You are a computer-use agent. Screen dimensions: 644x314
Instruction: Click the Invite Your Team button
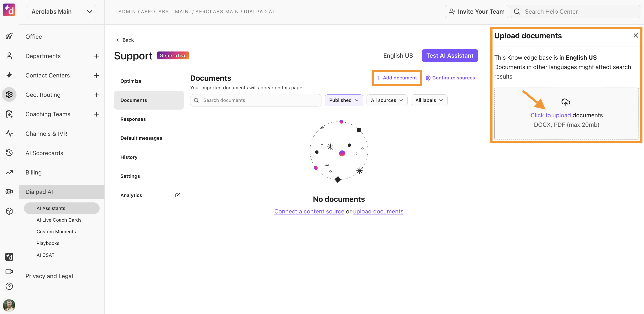point(477,11)
